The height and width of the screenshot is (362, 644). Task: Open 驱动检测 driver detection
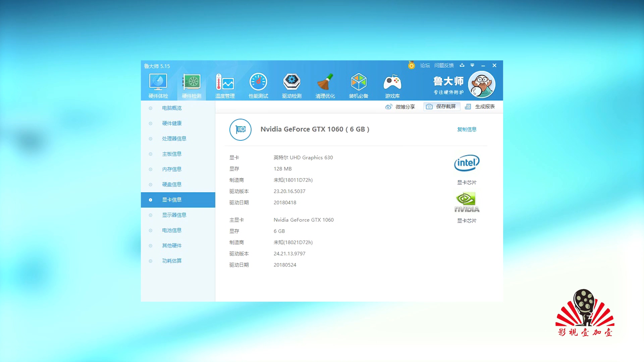[291, 86]
